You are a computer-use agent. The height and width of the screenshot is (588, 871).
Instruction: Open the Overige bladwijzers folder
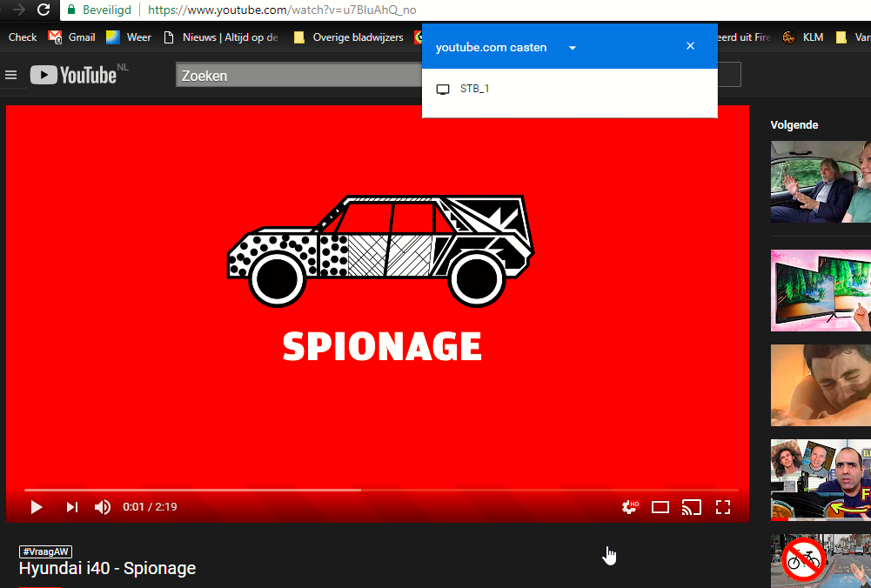[349, 37]
